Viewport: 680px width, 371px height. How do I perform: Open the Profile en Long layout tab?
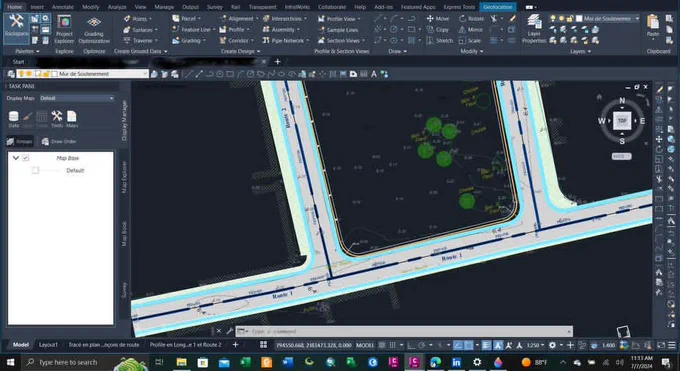point(186,345)
